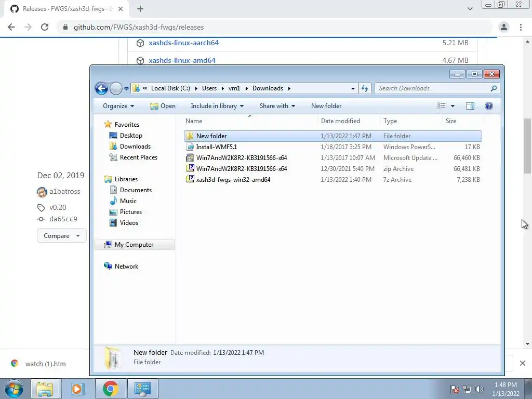Open a1batross profile link
This screenshot has width=532, height=399.
point(65,191)
